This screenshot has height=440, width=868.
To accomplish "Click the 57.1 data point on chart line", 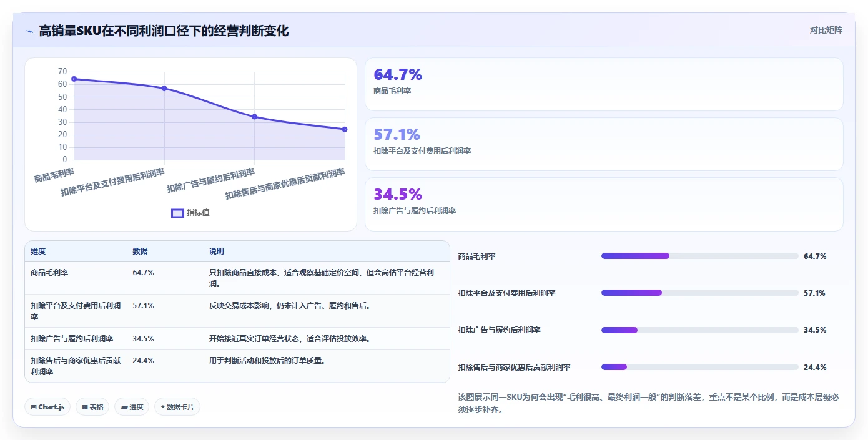I will [164, 88].
